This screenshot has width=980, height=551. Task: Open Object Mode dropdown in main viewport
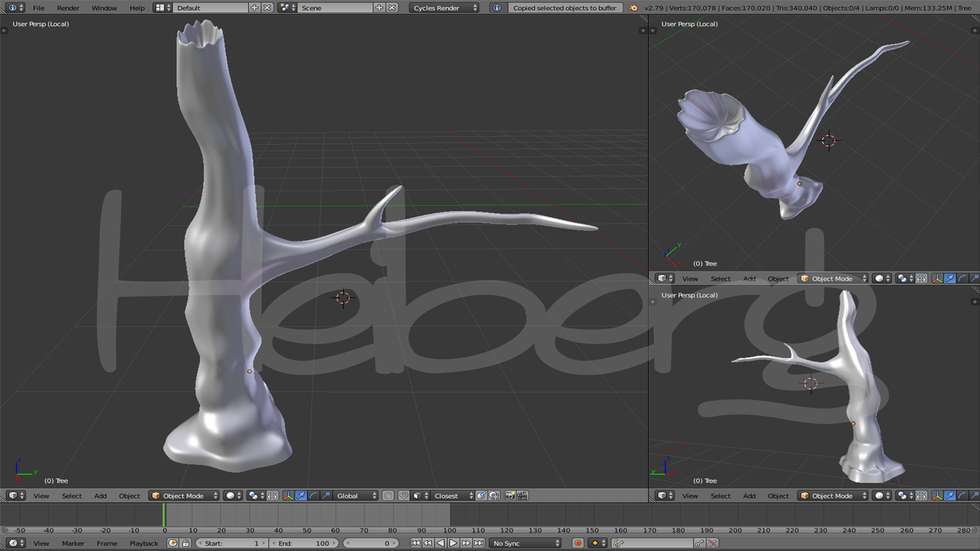185,496
